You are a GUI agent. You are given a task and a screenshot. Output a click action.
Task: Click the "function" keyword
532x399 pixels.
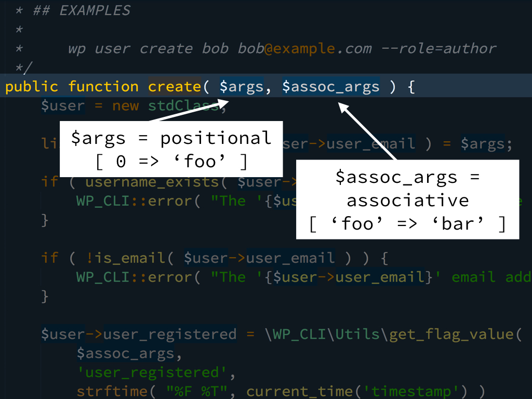click(103, 87)
